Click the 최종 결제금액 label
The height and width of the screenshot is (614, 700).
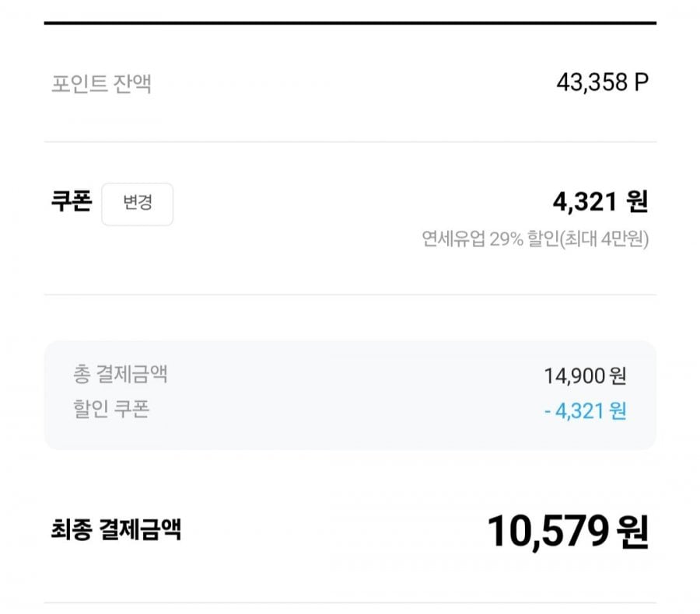click(x=116, y=531)
